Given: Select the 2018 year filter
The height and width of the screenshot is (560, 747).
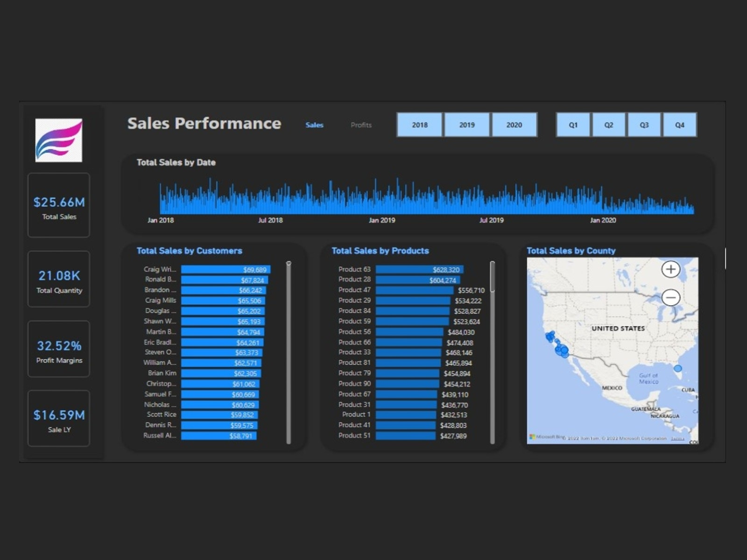Looking at the screenshot, I should click(419, 125).
